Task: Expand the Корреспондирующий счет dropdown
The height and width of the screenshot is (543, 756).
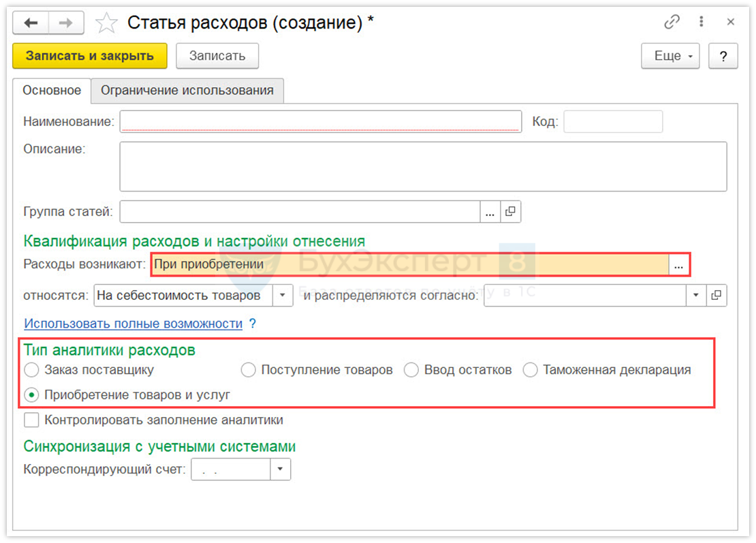Action: click(x=280, y=469)
